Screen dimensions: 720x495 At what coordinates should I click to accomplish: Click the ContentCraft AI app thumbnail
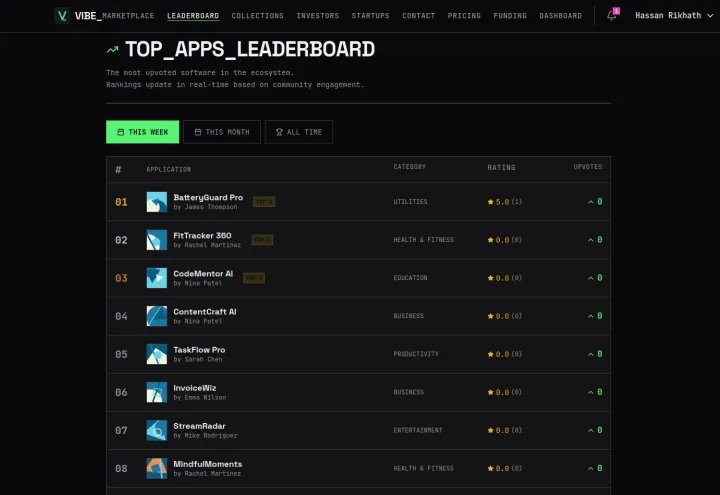[157, 316]
